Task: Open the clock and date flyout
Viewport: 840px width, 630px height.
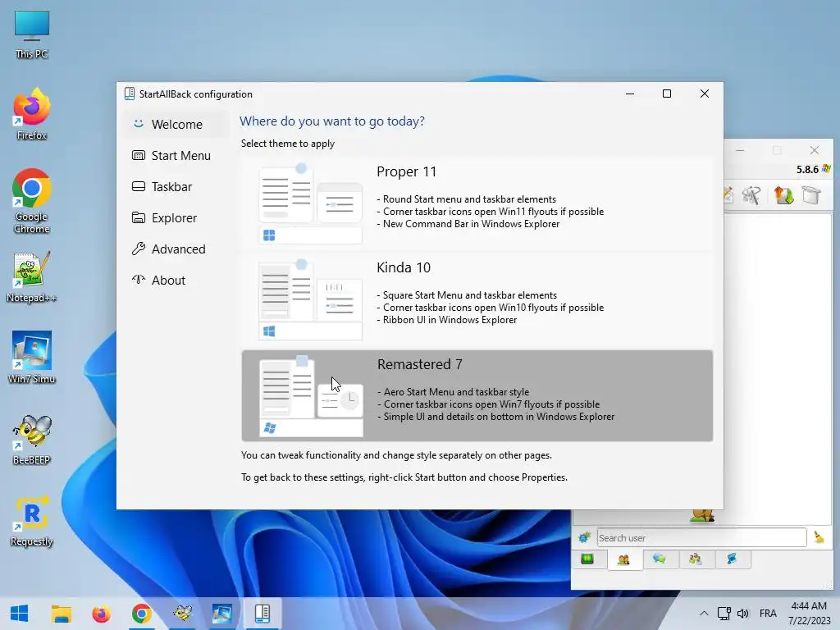Action: tap(809, 614)
